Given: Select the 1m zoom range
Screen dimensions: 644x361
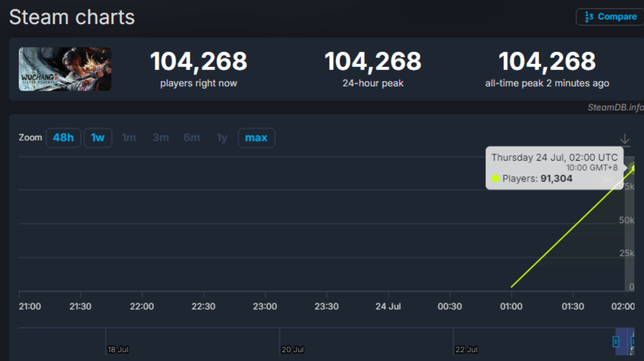Looking at the screenshot, I should pos(129,138).
